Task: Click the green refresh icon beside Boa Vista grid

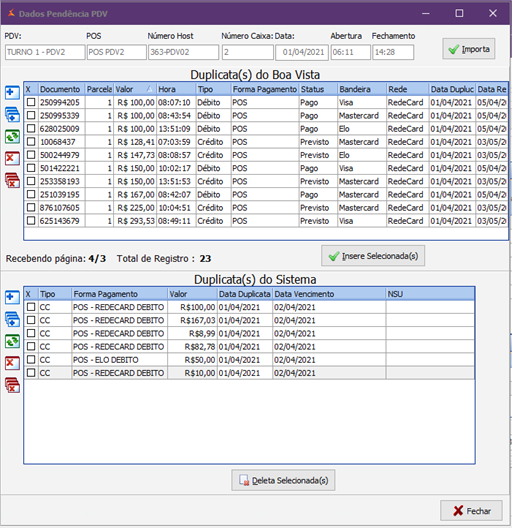Action: pos(12,137)
